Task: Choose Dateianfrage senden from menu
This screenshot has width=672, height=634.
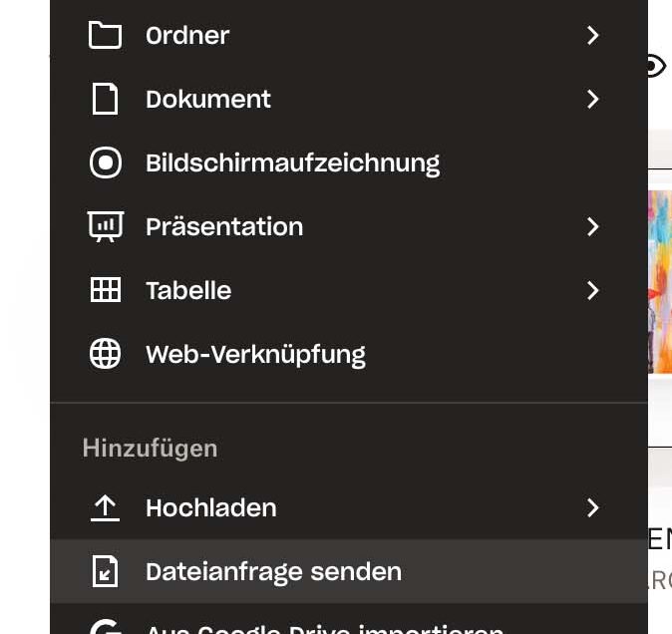Action: [273, 572]
